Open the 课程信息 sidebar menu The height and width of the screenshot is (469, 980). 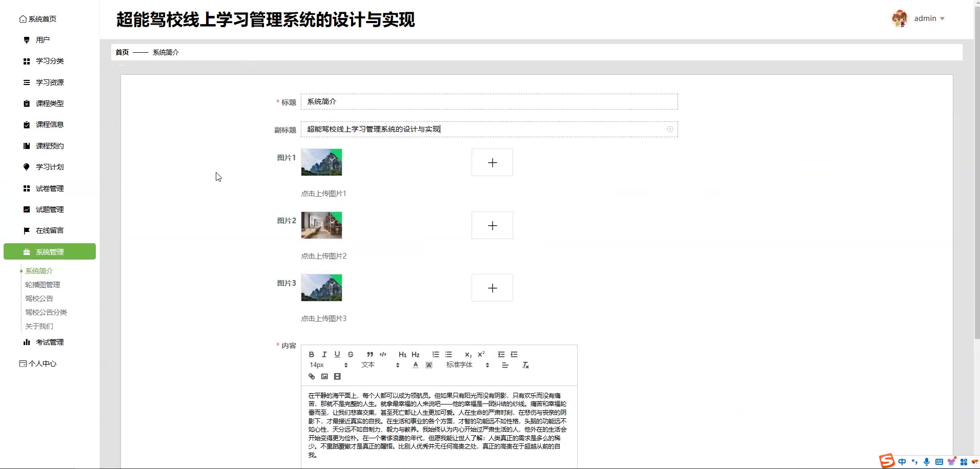pyautogui.click(x=50, y=124)
